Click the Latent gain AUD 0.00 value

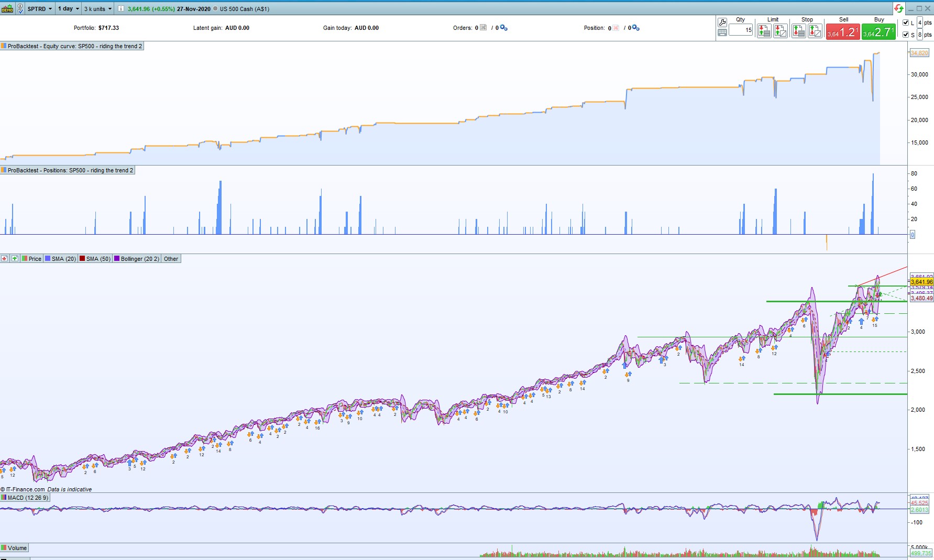[x=237, y=28]
